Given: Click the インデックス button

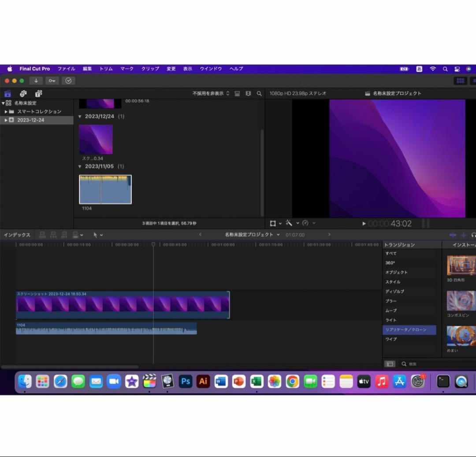Looking at the screenshot, I should (x=17, y=235).
